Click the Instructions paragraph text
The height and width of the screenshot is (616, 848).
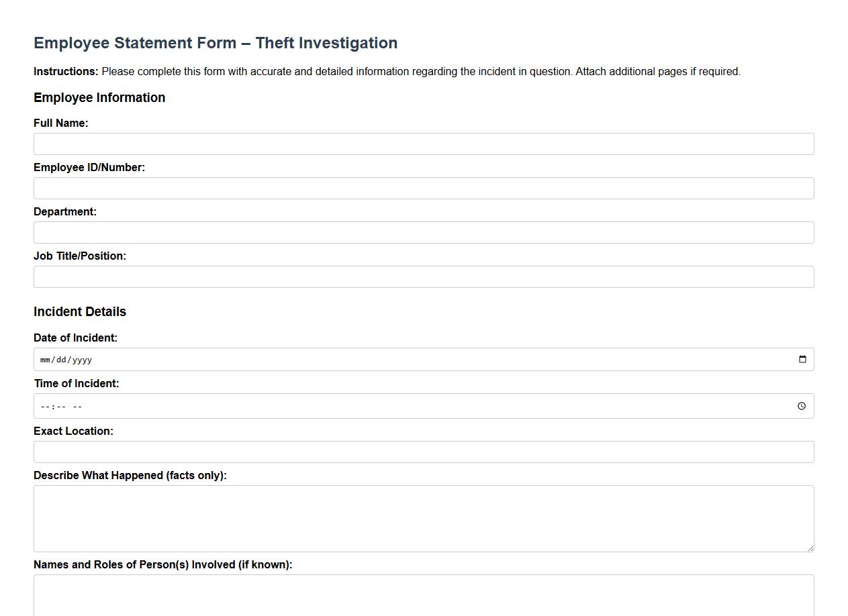[x=387, y=71]
